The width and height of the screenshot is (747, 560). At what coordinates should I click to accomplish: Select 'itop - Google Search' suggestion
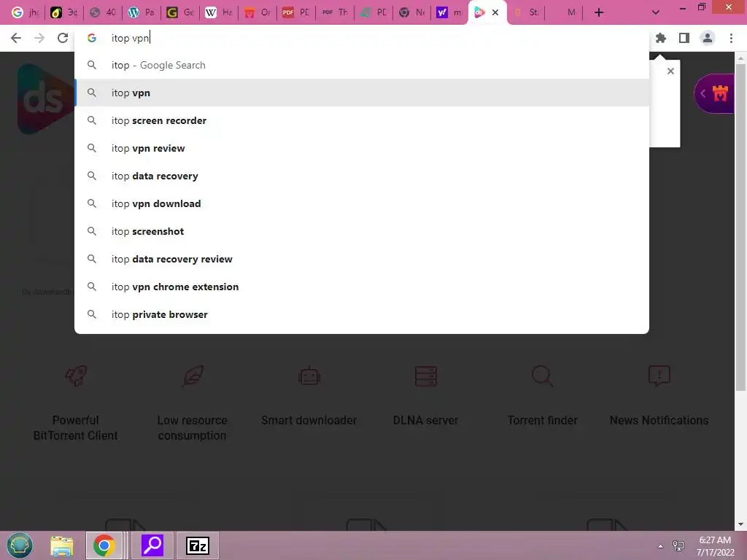[x=362, y=65]
